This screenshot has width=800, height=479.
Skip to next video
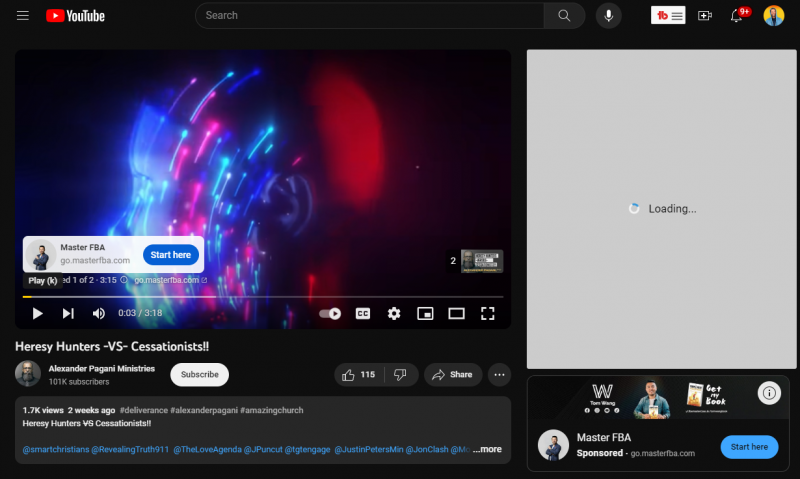pos(68,313)
